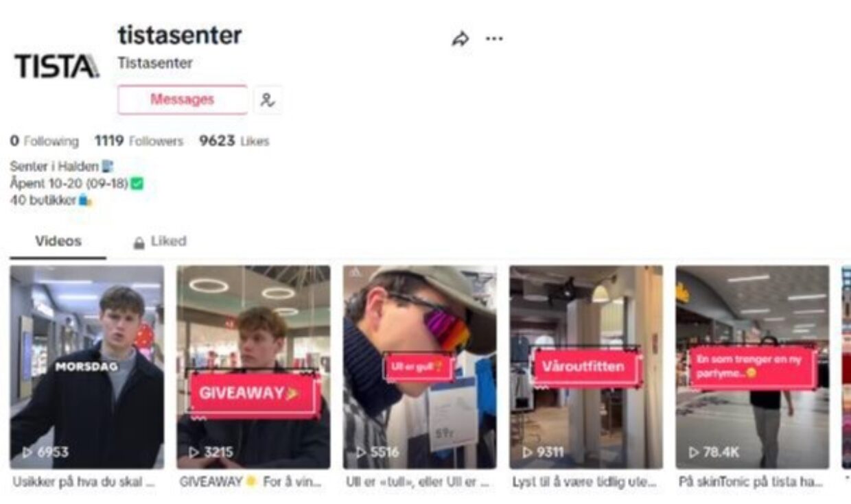Click play count icon on MORSDAG video
This screenshot has height=504, width=851.
tap(27, 453)
